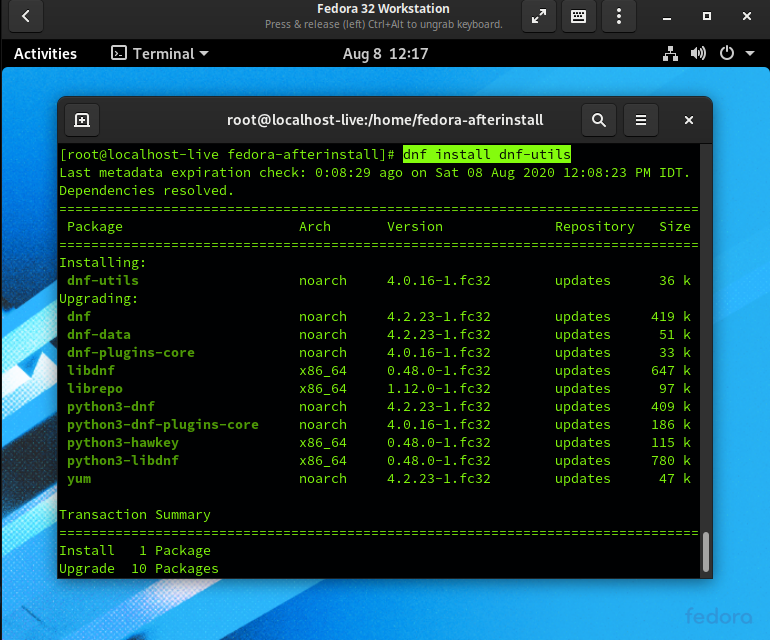Open the Terminal app menu
The width and height of the screenshot is (770, 640).
[160, 54]
